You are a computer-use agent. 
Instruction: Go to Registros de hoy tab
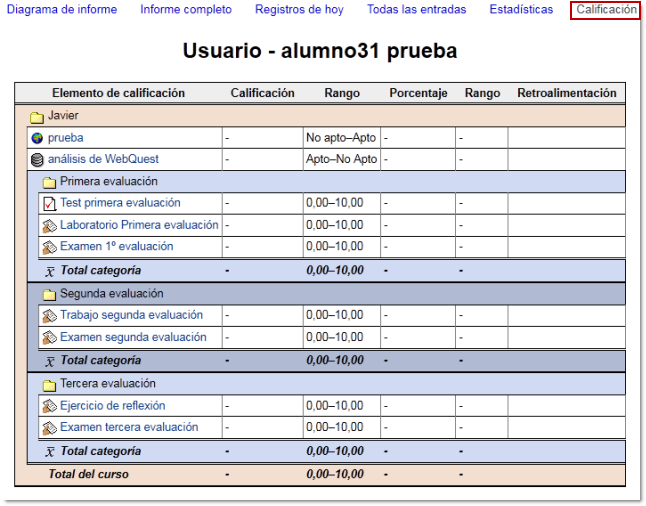[299, 10]
